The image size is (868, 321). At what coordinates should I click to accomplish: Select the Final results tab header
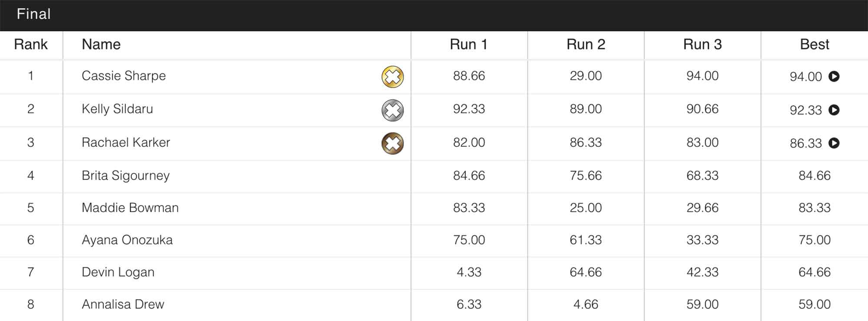34,14
